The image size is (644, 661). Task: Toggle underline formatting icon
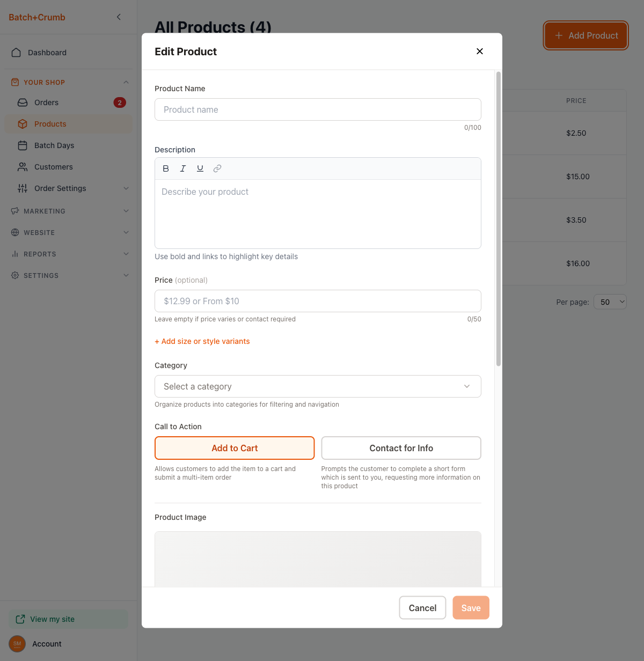coord(200,168)
